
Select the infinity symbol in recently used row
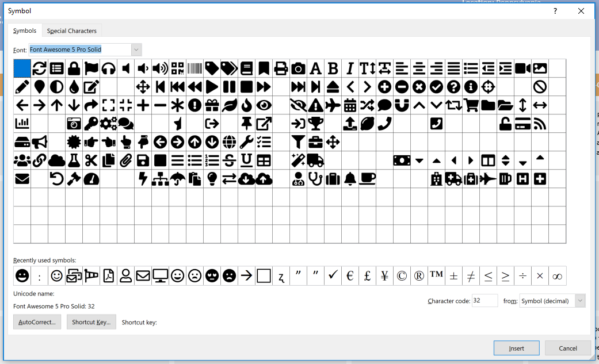tap(557, 275)
